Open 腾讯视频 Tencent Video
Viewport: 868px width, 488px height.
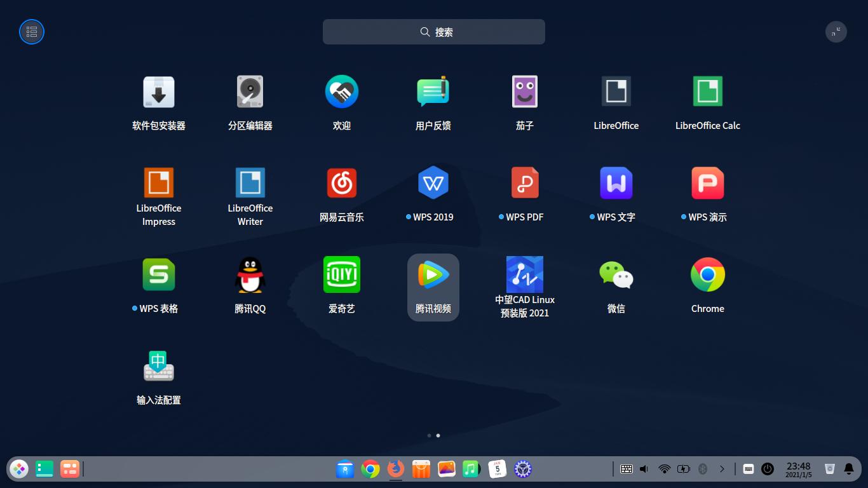[x=433, y=274]
